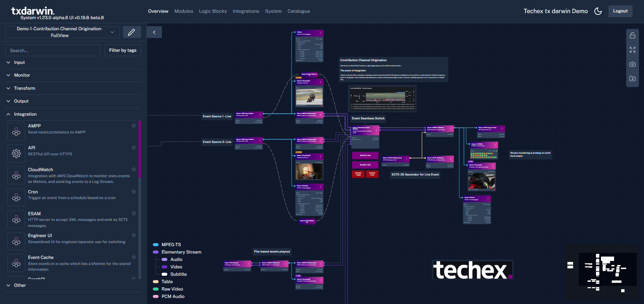Viewport: 644px width, 304px height.
Task: Favorite the ESAM module star
Action: click(x=134, y=213)
